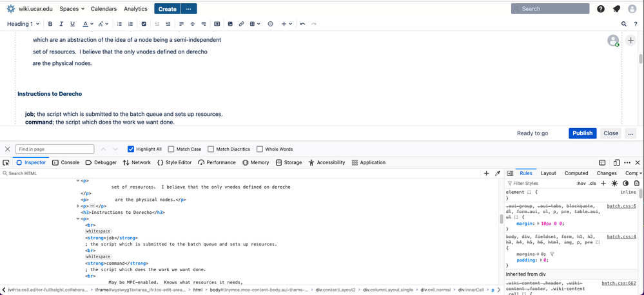The image size is (644, 295).
Task: Focus the Filter Styles field
Action: coord(540,184)
